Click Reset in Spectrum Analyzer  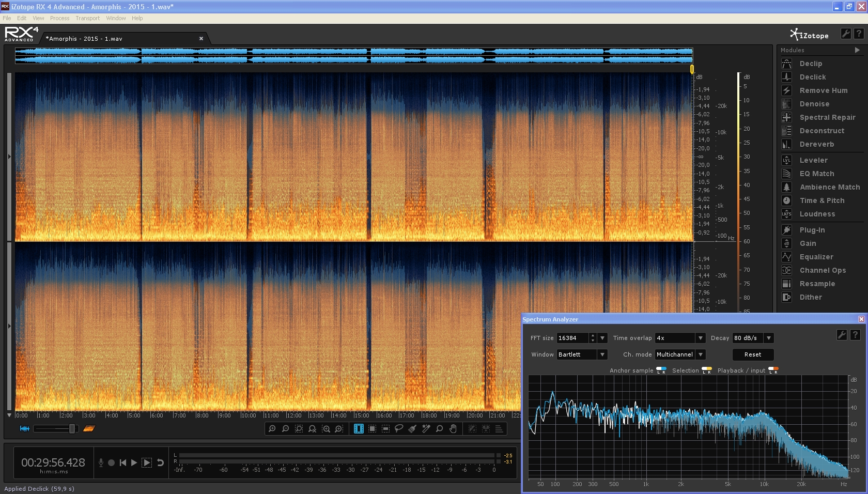tap(753, 354)
